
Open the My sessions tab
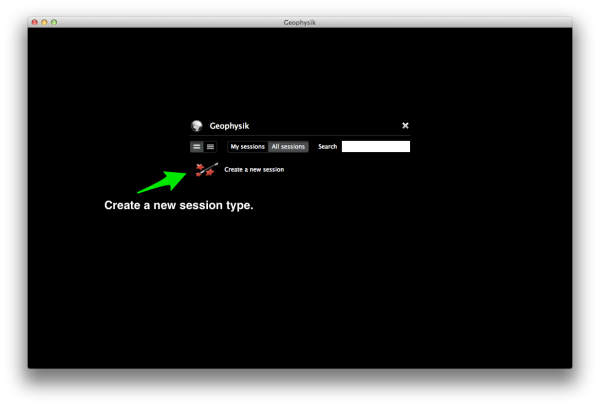tap(247, 146)
